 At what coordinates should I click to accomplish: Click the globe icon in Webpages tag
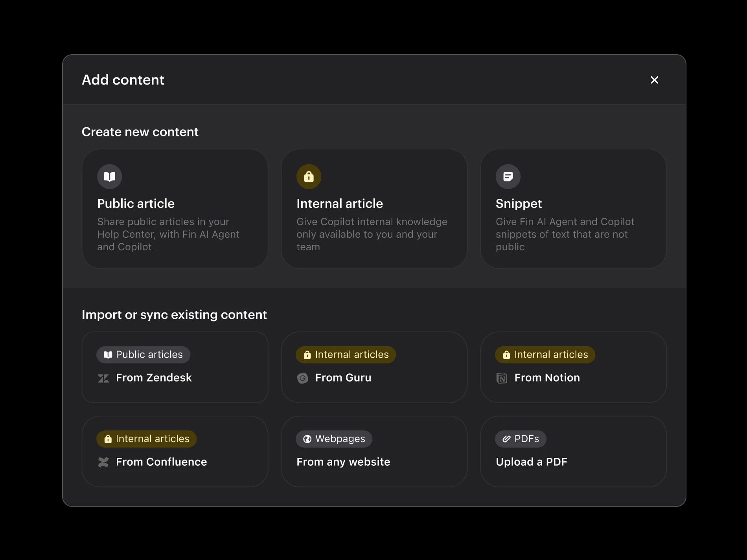click(307, 439)
